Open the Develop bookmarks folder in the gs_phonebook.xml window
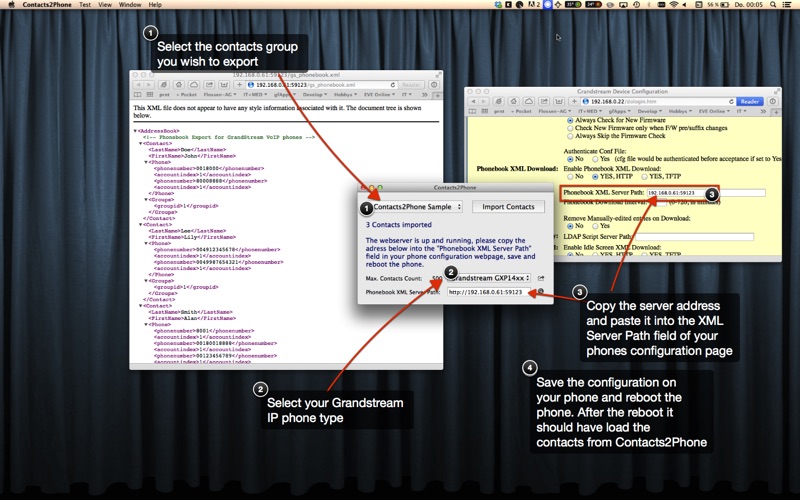 (315, 95)
